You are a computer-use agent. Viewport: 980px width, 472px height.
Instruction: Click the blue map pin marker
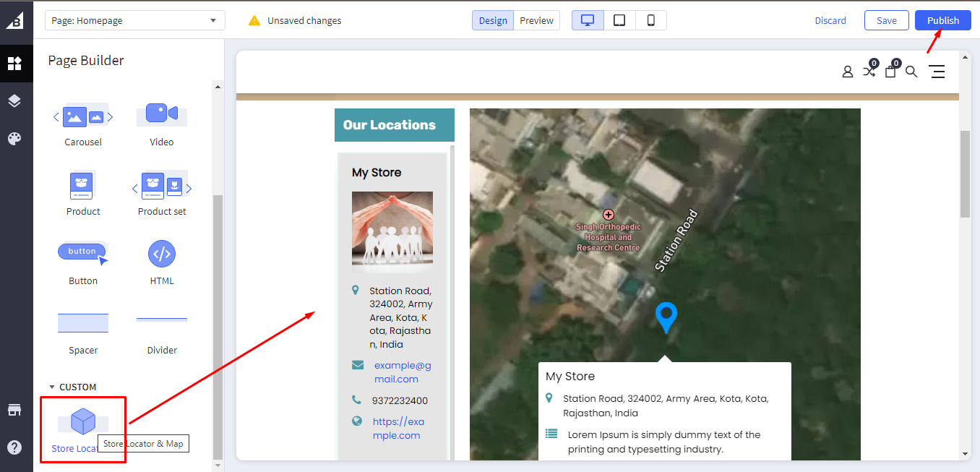pos(666,318)
